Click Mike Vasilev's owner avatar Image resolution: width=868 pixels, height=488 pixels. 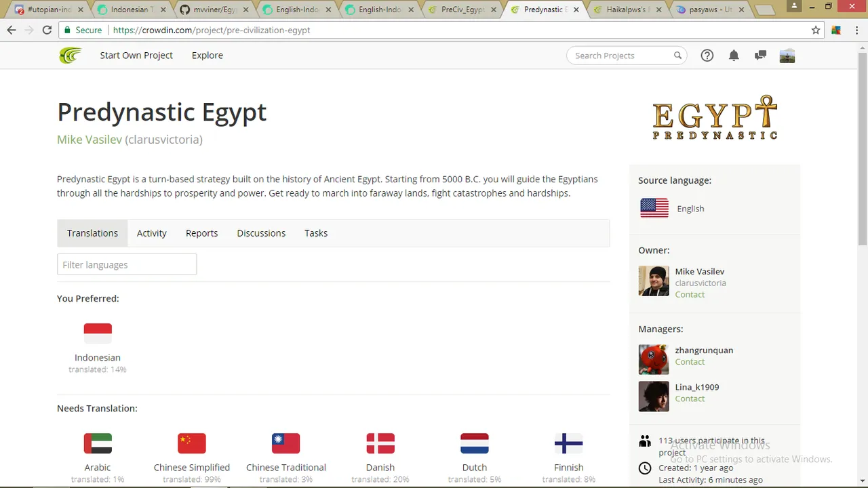point(654,281)
